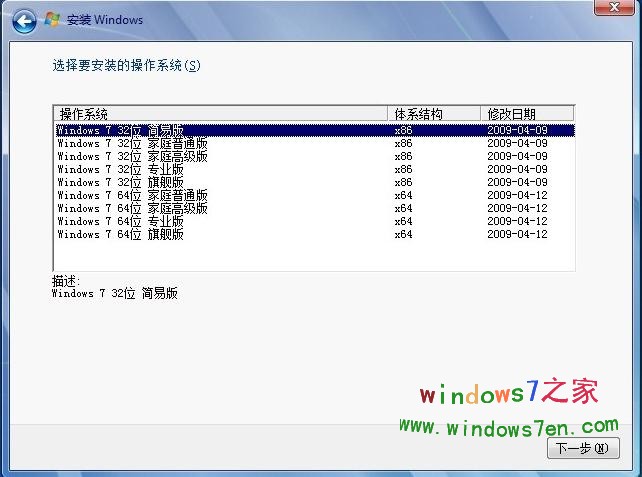The image size is (642, 477).
Task: Click the Windows logo icon in title bar
Action: (52, 20)
